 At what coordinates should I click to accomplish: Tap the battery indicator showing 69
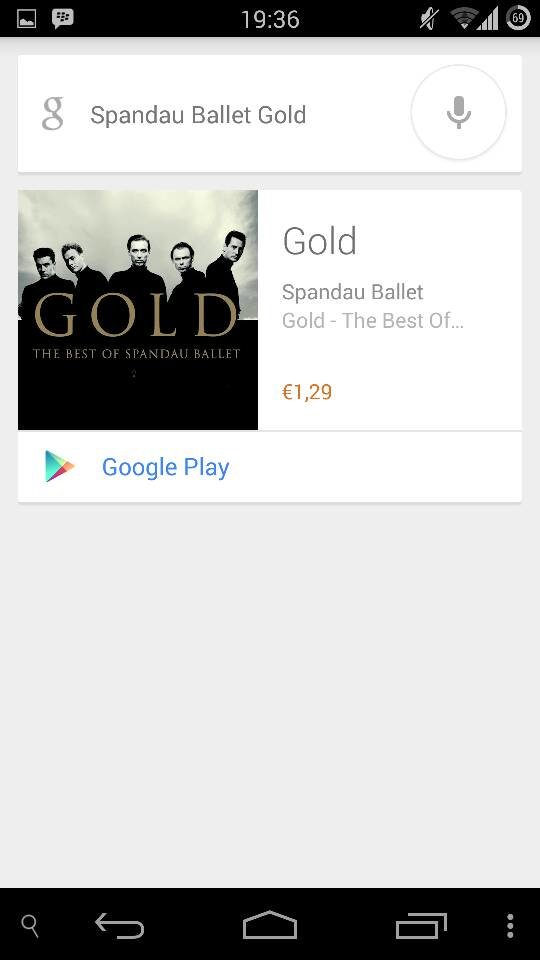(x=518, y=18)
